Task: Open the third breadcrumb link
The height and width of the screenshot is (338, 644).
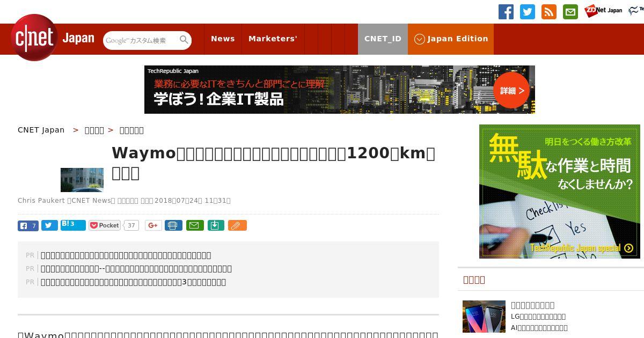Action: [131, 130]
